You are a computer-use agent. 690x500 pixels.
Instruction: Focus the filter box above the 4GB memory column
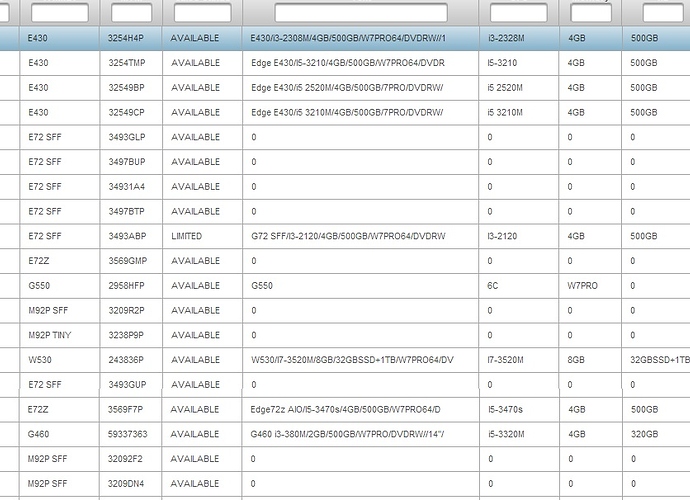[591, 12]
